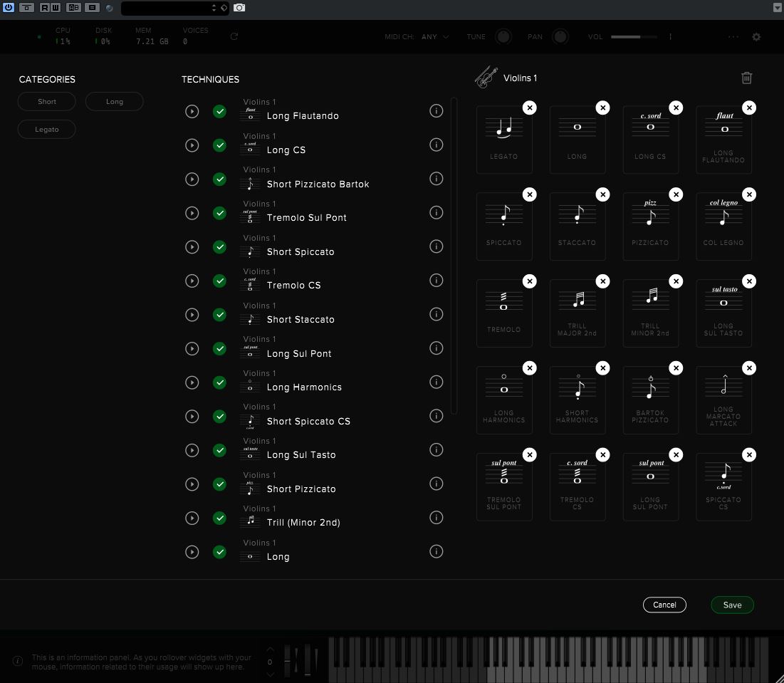Disable the green check for Short Spiccato
Image resolution: width=784 pixels, height=683 pixels.
tap(219, 247)
